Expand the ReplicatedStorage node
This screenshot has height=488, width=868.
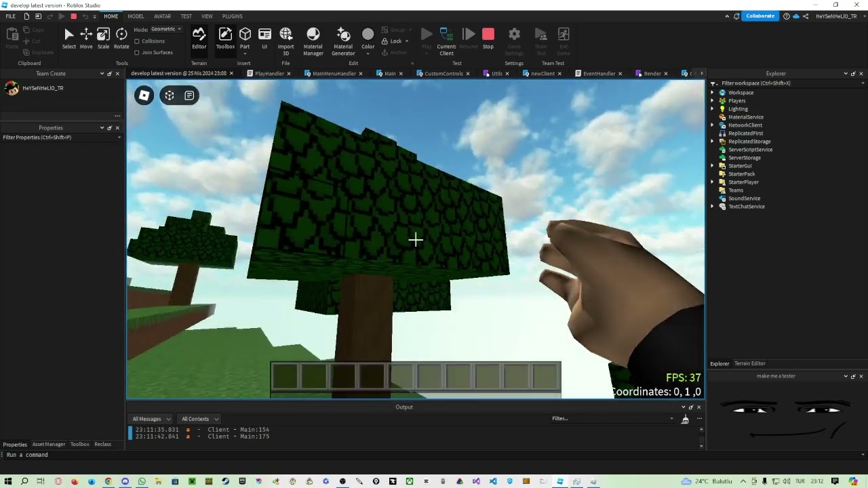[x=713, y=142]
